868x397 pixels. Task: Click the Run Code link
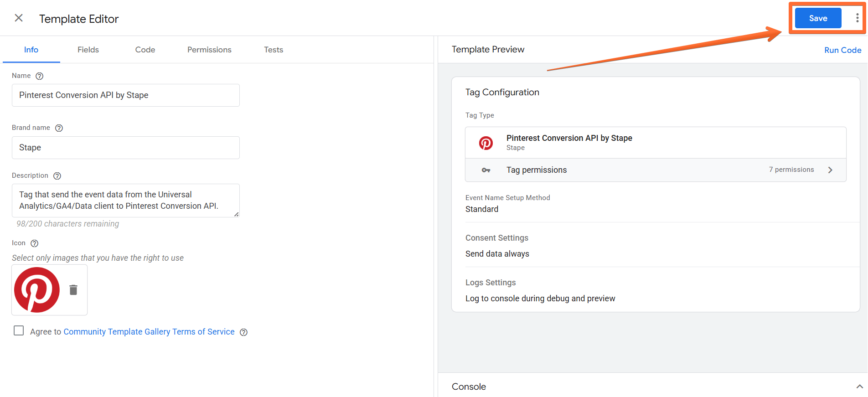pyautogui.click(x=842, y=50)
